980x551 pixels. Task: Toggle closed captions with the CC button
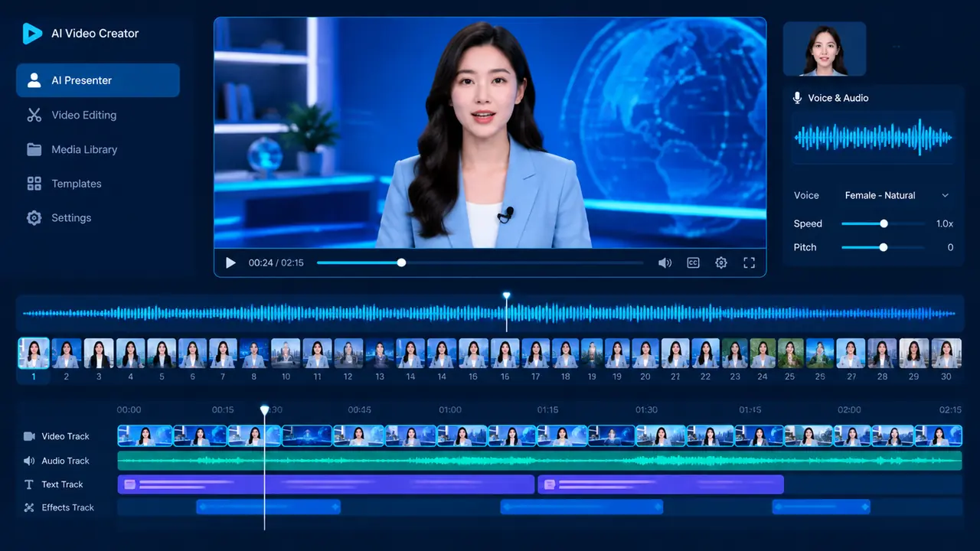(x=693, y=262)
